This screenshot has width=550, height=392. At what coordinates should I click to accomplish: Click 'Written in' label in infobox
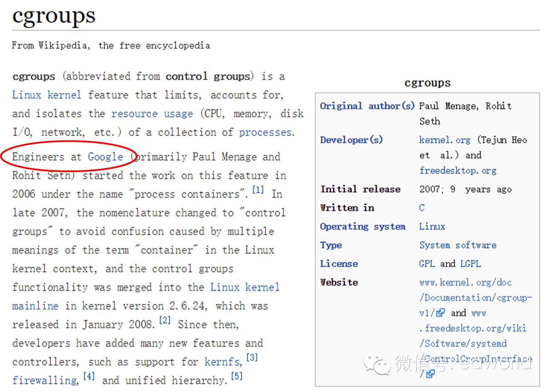pos(347,208)
